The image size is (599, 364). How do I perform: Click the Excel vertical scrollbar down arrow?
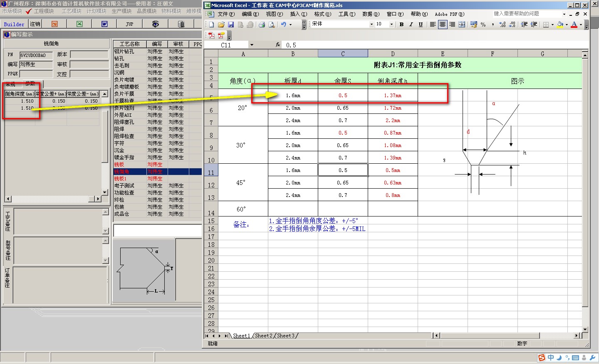[585, 329]
